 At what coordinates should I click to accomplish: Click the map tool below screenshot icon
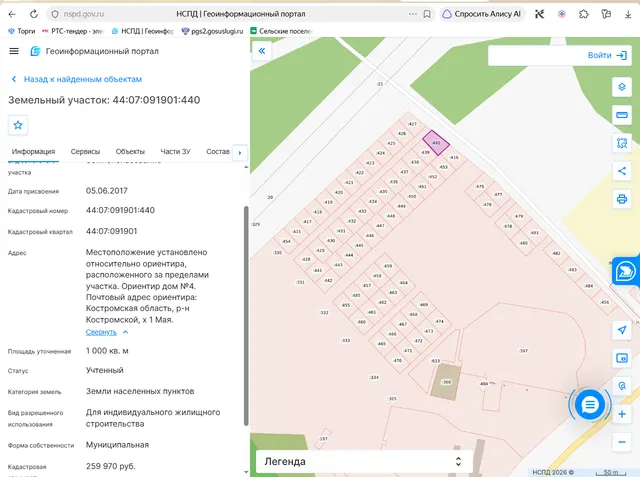coord(622,386)
